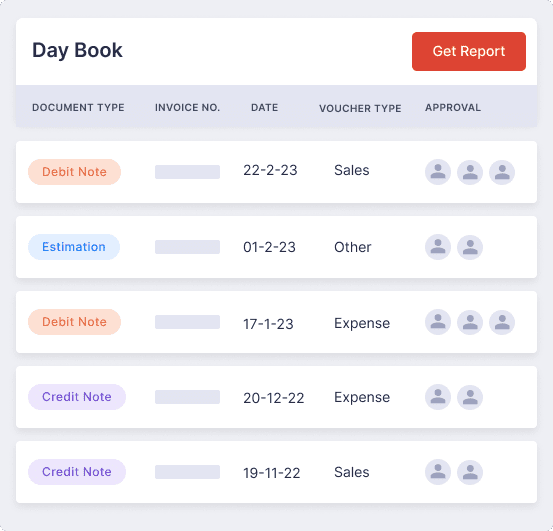The height and width of the screenshot is (531, 553).
Task: Click the Get Report button
Action: (469, 51)
